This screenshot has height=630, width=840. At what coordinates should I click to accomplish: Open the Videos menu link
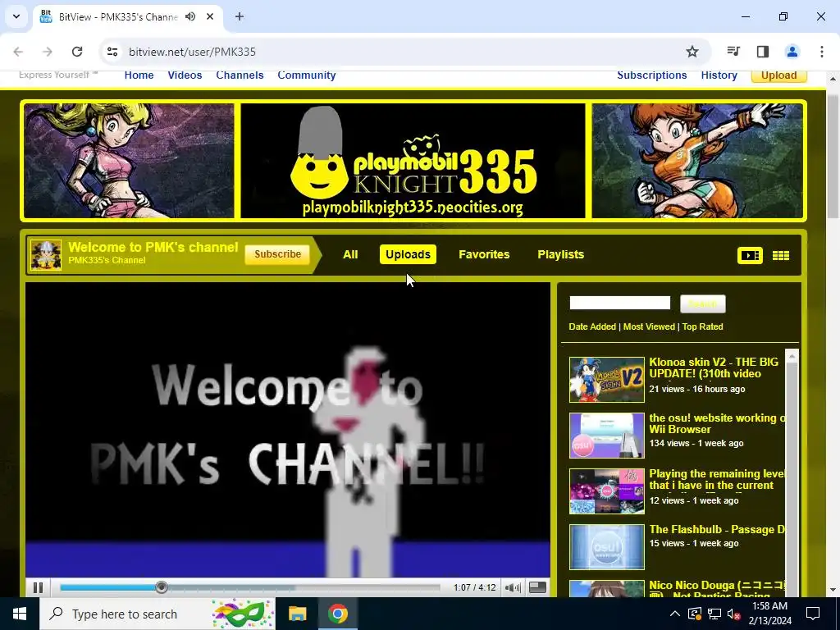point(185,75)
